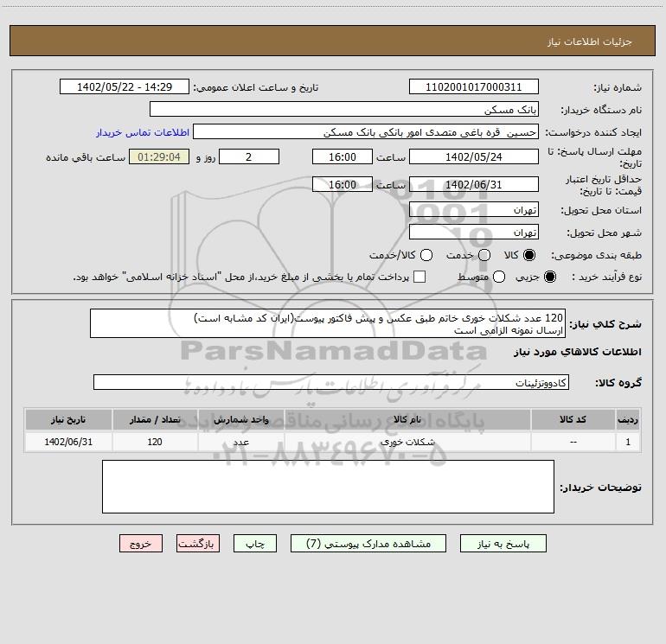
Task: Click the general need description text box
Action: point(328,323)
